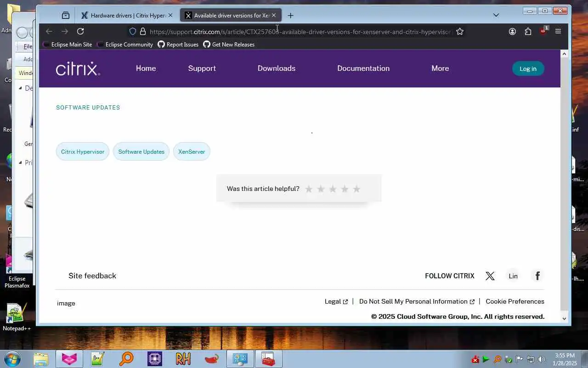Open the pink fox Plasmafox taskbar icon
The height and width of the screenshot is (368, 588).
tap(69, 359)
